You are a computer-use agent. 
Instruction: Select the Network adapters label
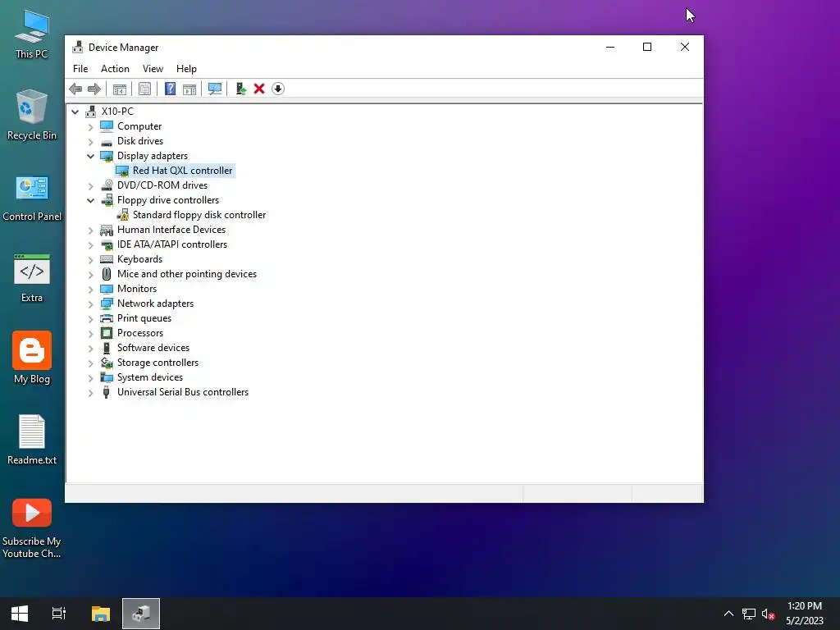tap(155, 304)
